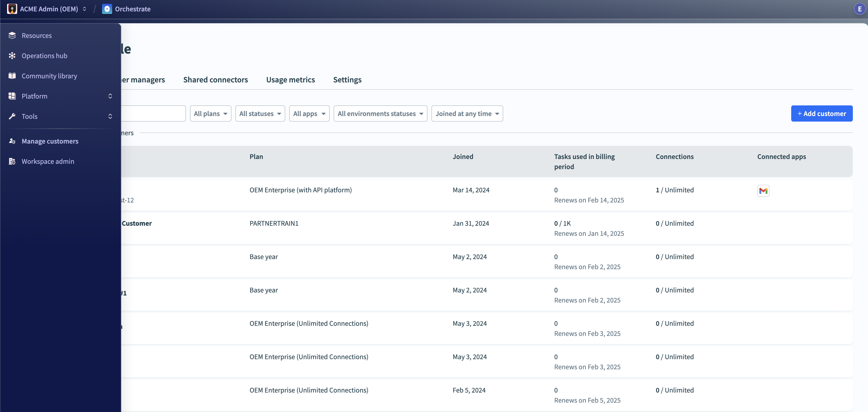Expand Joined at any time dropdown
The width and height of the screenshot is (868, 412).
click(x=467, y=113)
